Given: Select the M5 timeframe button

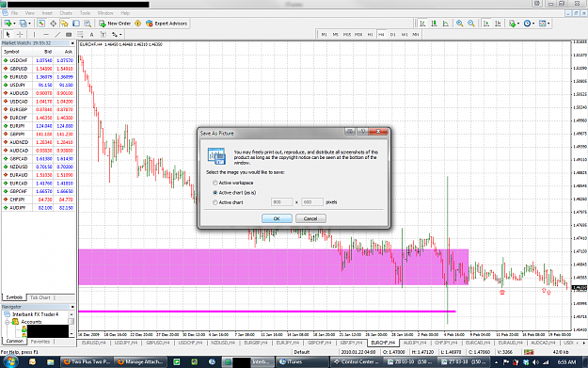Looking at the screenshot, I should pyautogui.click(x=336, y=35).
